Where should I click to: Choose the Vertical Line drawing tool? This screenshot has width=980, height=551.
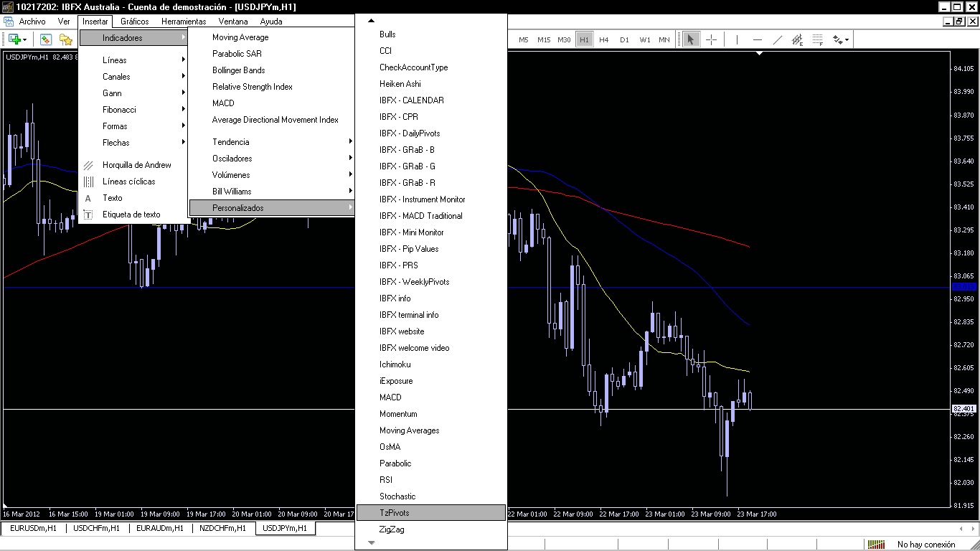737,39
